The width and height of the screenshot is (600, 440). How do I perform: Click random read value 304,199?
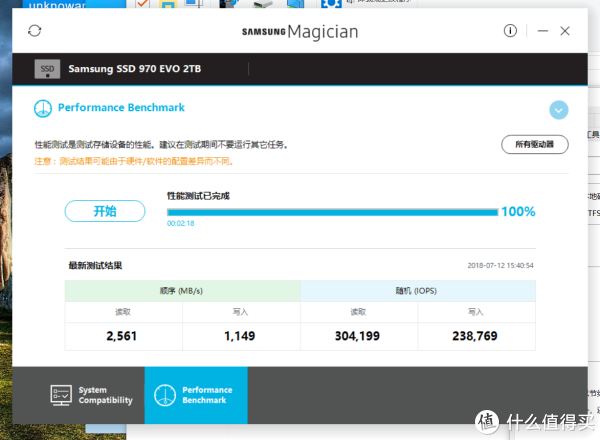tap(357, 336)
